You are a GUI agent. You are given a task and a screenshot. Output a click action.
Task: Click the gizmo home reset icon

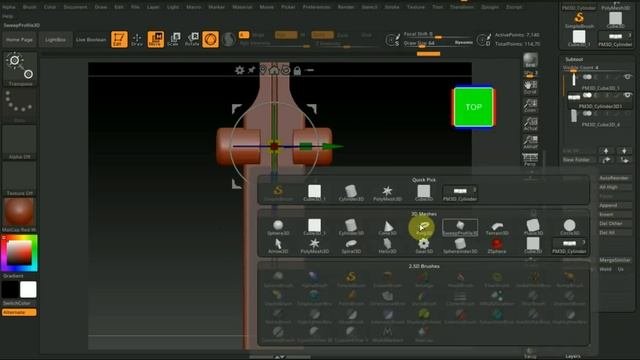[274, 70]
